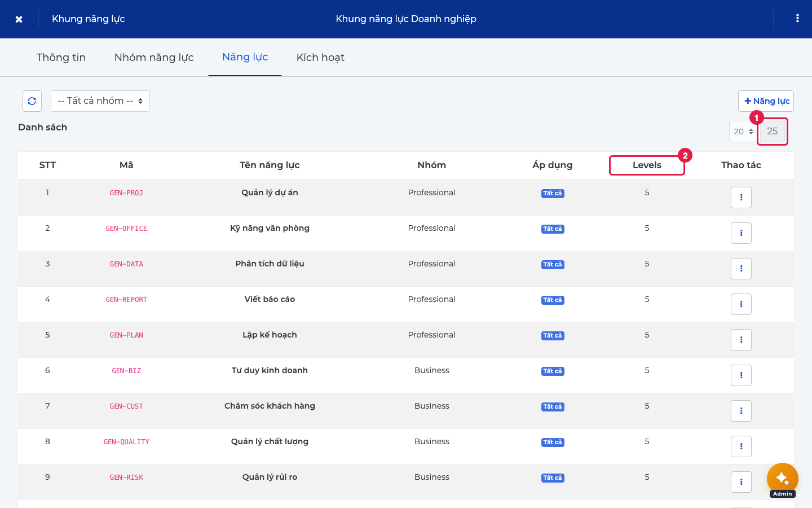
Task: Click the Mã column header
Action: pyautogui.click(x=126, y=165)
